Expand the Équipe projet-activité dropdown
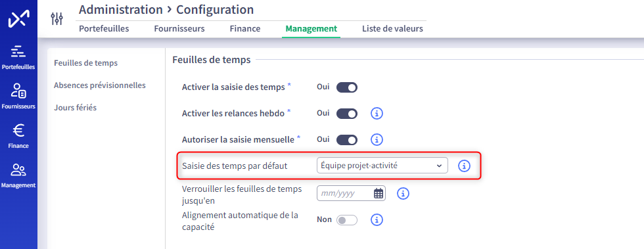 tap(382, 165)
